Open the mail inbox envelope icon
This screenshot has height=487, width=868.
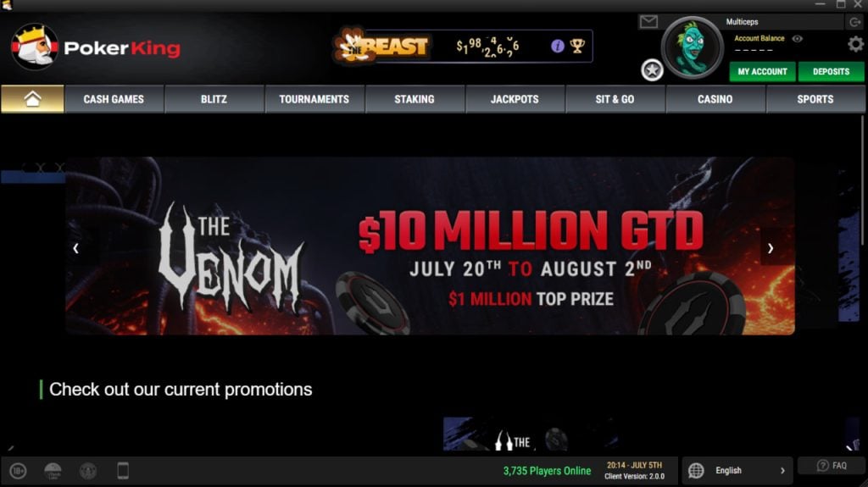648,22
